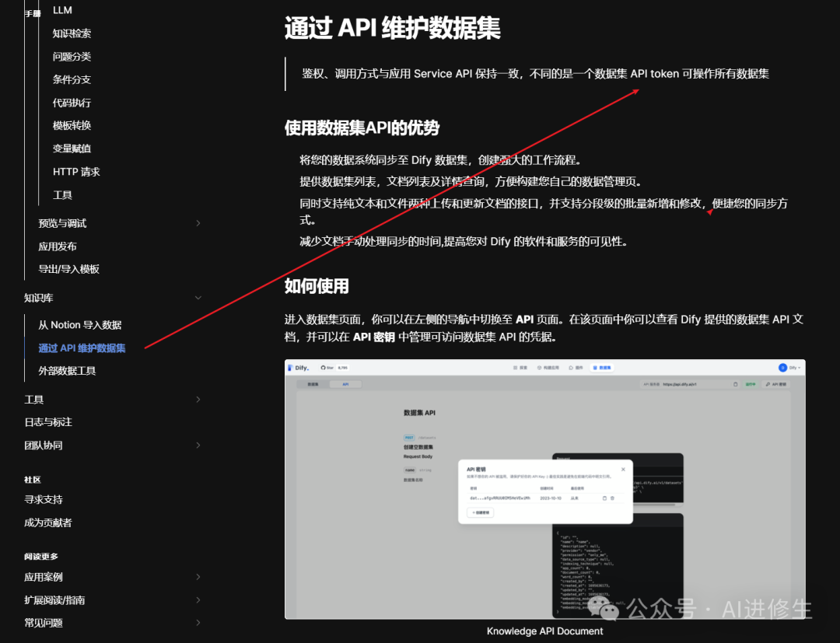The height and width of the screenshot is (643, 840).
Task: Click the API 密钥 key button at top right
Action: [776, 384]
